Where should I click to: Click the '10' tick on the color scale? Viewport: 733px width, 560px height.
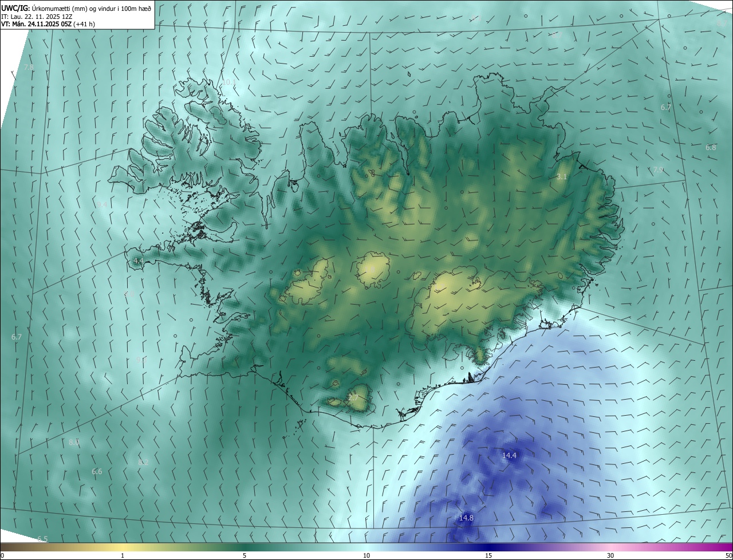[x=366, y=556]
